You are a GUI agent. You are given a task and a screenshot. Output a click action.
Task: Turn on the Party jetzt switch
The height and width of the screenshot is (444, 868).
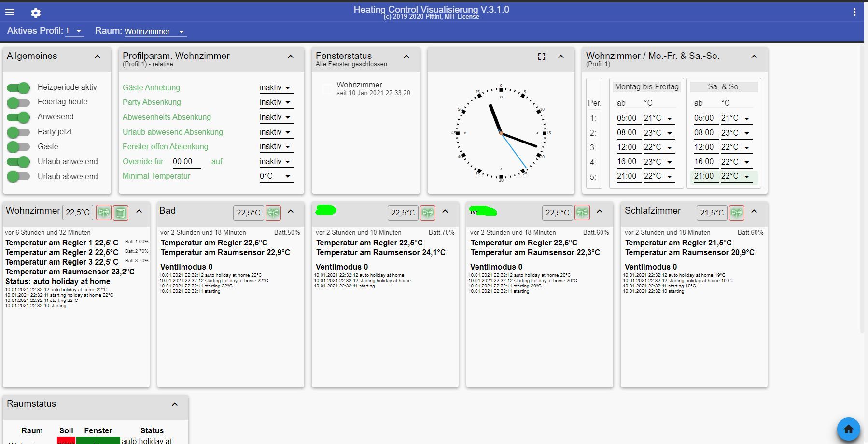(19, 132)
